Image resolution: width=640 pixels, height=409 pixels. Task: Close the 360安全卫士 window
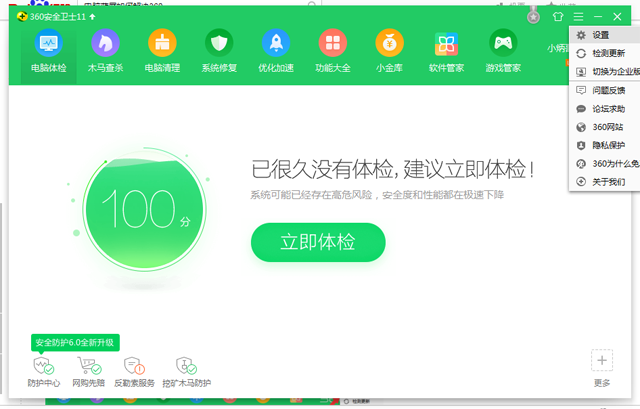click(617, 16)
